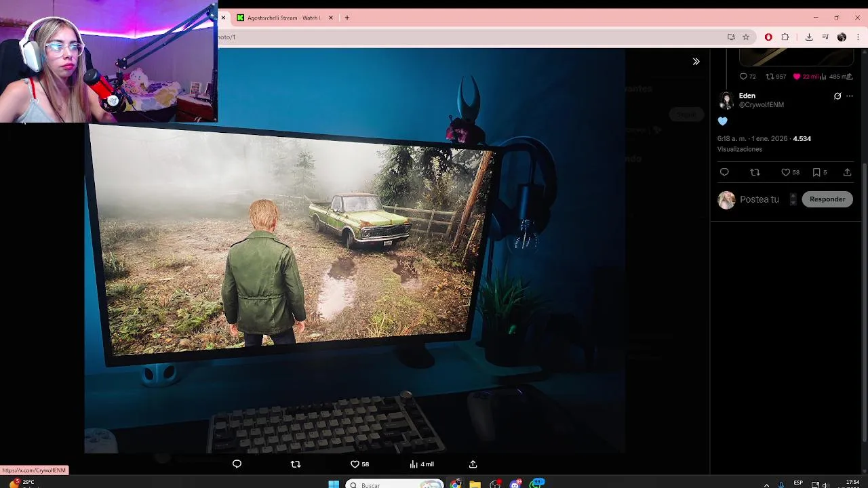The width and height of the screenshot is (868, 488).
Task: Reply to the photo using bottom comment icon
Action: (x=237, y=464)
